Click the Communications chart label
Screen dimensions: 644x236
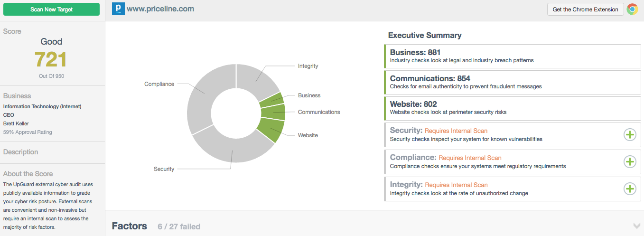pyautogui.click(x=319, y=112)
